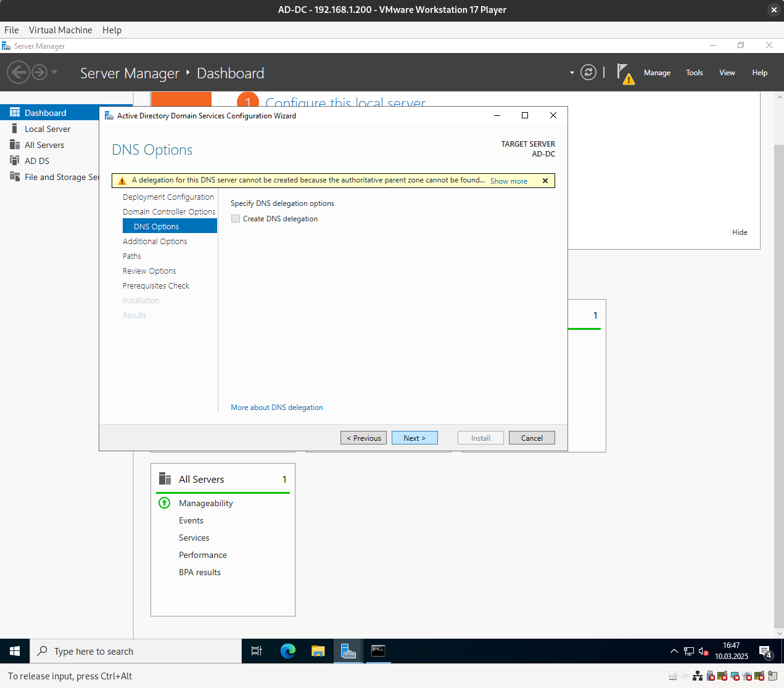Open Microsoft Edge from the taskbar
Image resolution: width=784 pixels, height=688 pixels.
coord(287,651)
